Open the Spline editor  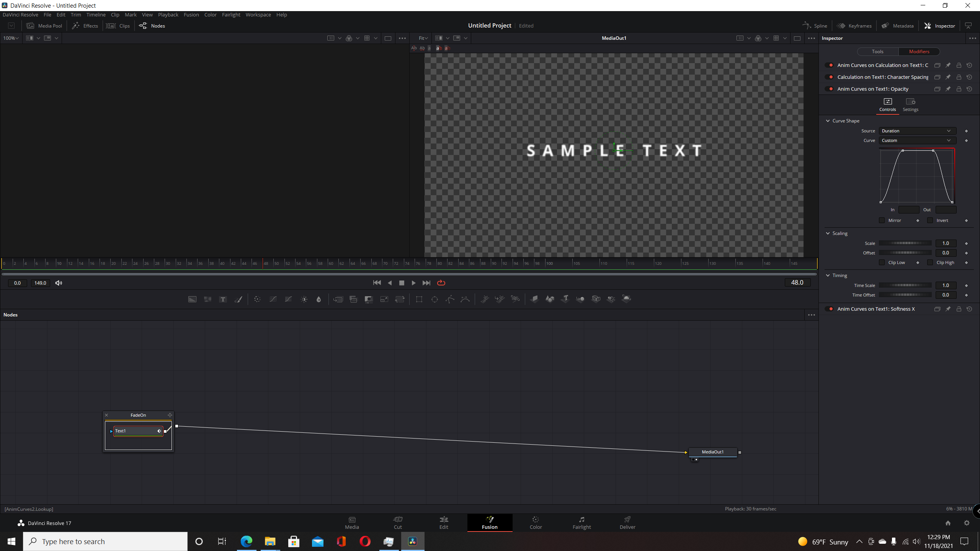click(815, 26)
